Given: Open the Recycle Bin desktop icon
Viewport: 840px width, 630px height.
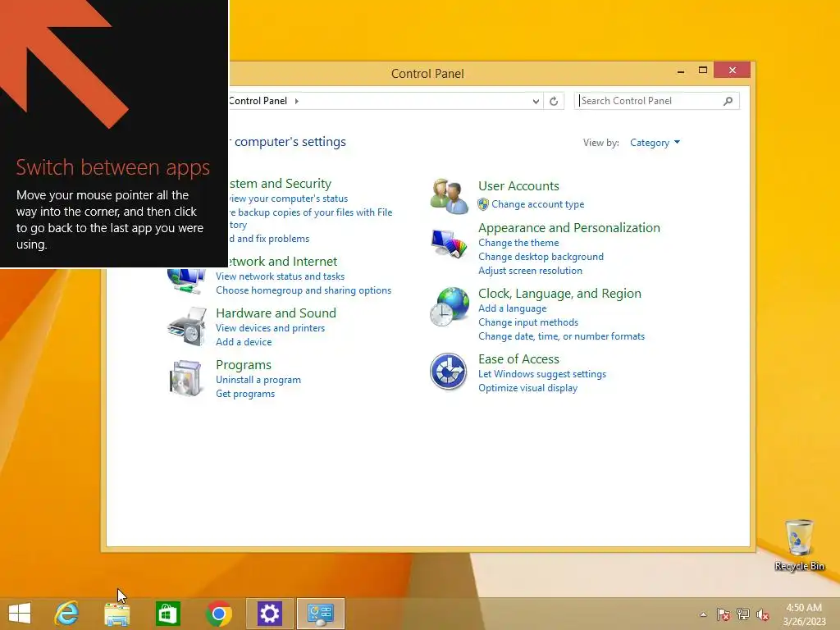Looking at the screenshot, I should coord(799,546).
